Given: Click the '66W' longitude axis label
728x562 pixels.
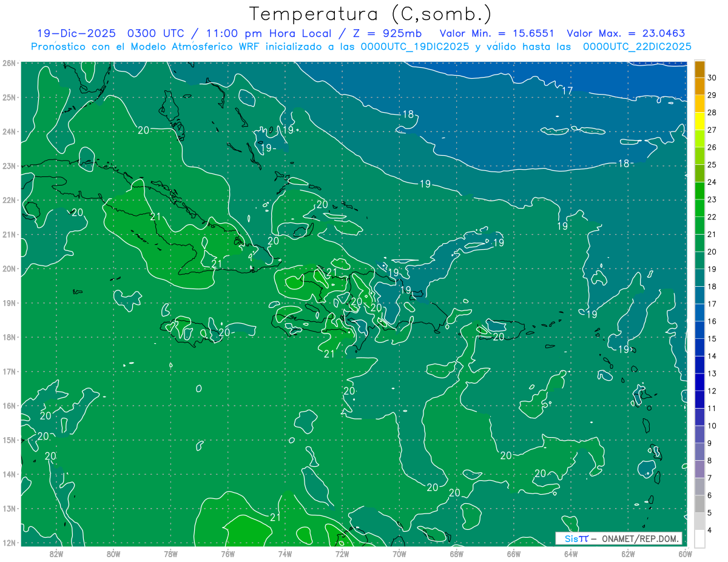Looking at the screenshot, I should [513, 553].
